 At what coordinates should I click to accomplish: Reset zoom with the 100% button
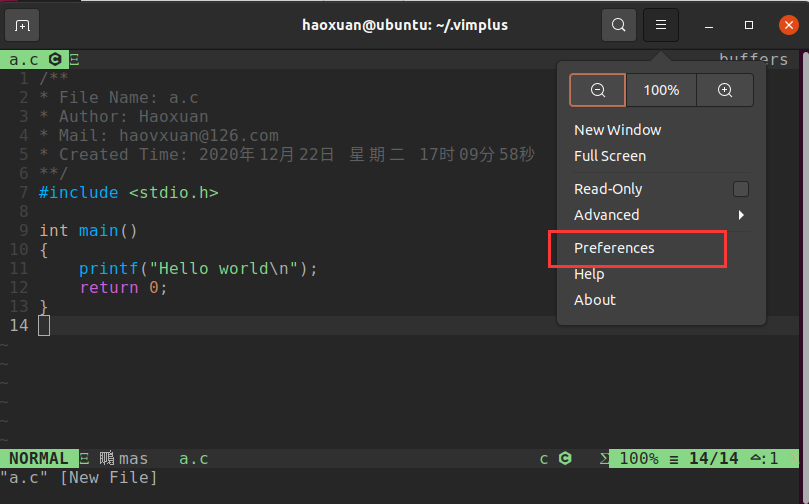pyautogui.click(x=661, y=90)
